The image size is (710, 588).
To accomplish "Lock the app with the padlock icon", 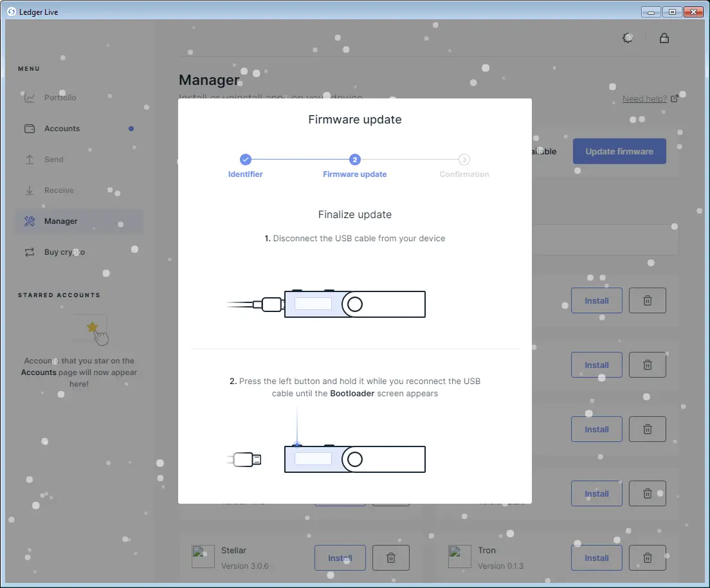I will (x=664, y=38).
